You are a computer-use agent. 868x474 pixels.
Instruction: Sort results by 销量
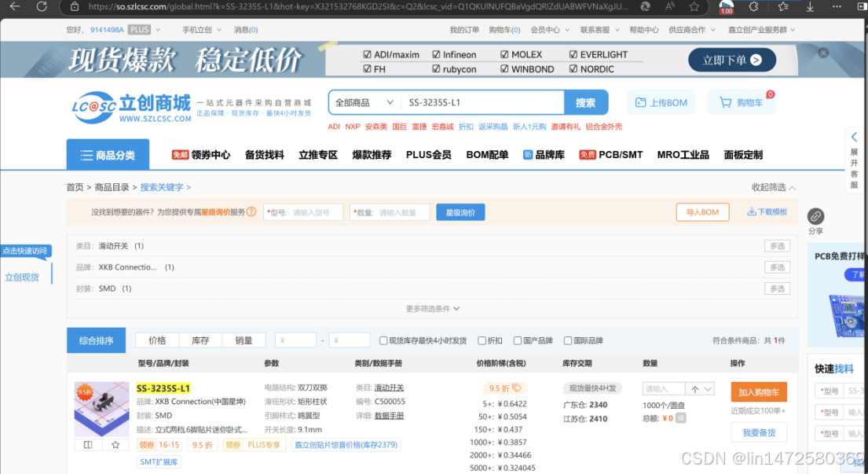[244, 340]
